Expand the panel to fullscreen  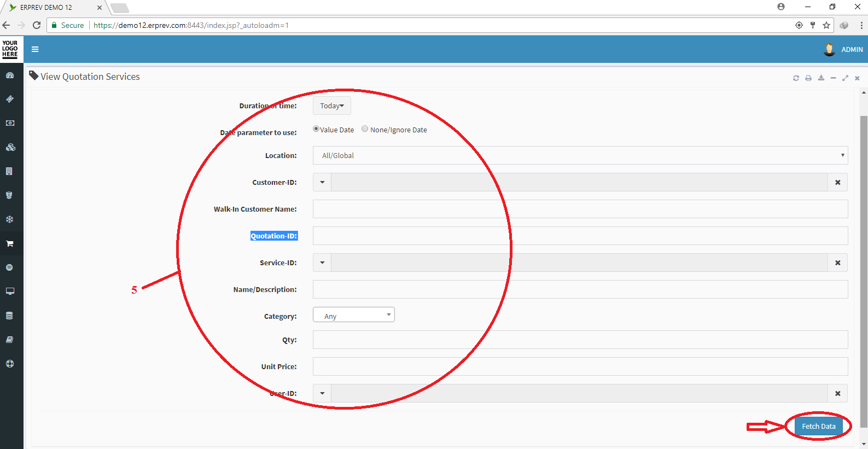coord(845,78)
